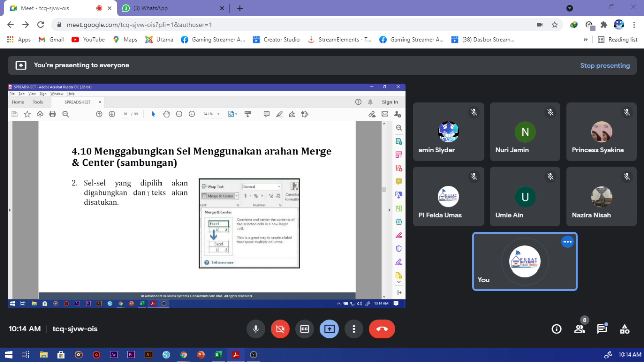Expand the hidden bookmarks overflow chevron
This screenshot has height=362, width=644.
click(x=585, y=39)
